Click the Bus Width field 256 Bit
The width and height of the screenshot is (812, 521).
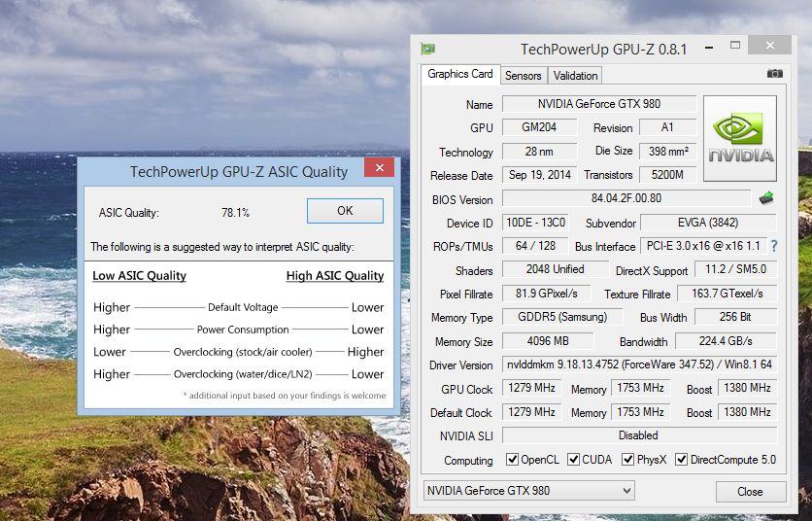(735, 317)
